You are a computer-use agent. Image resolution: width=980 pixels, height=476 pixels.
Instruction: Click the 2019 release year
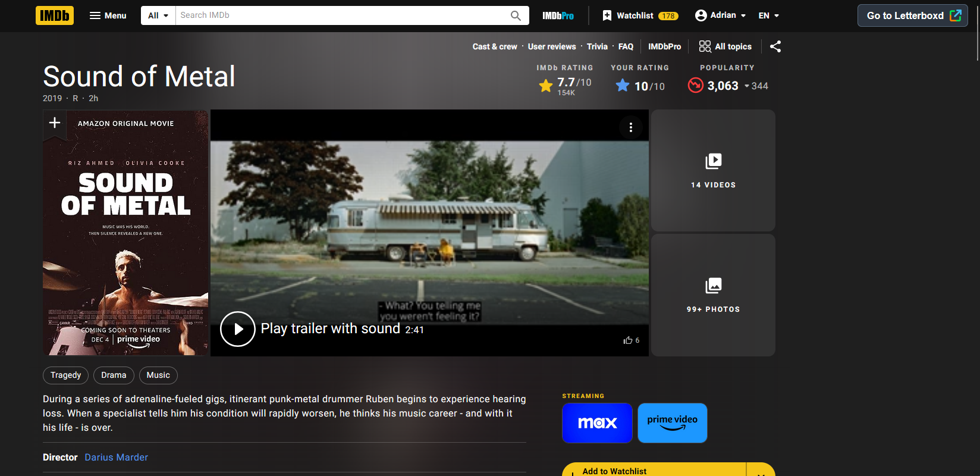52,98
